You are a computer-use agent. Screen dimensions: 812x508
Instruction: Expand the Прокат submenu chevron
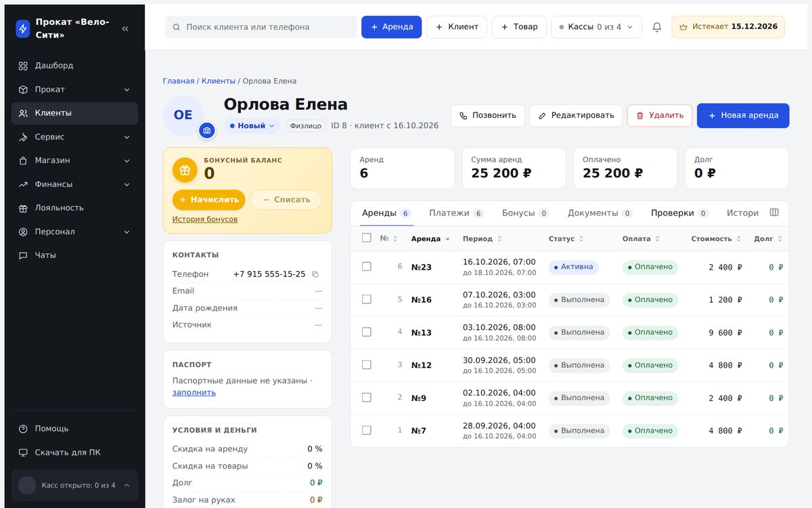(x=127, y=89)
